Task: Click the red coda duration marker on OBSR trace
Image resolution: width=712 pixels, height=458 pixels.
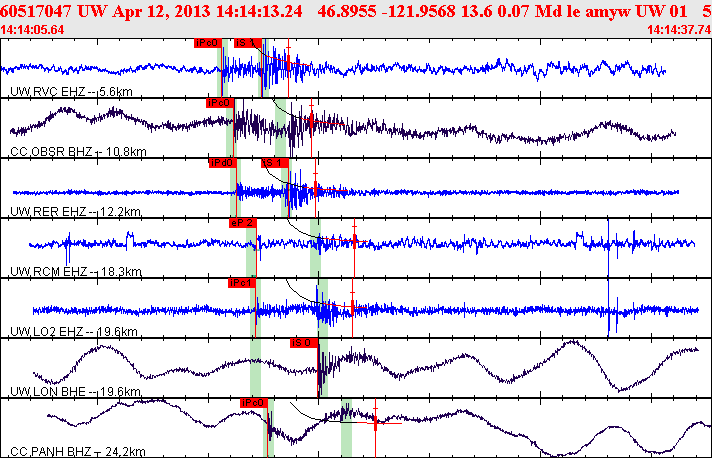Action: [x=312, y=122]
